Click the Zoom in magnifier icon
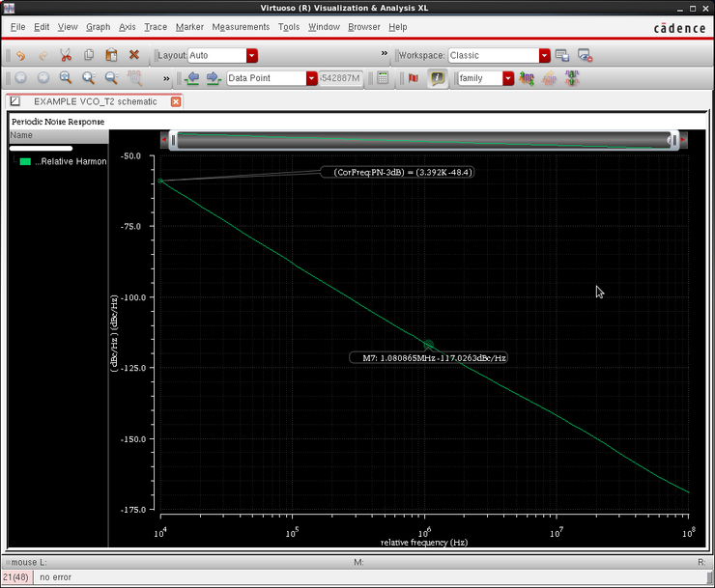 89,78
